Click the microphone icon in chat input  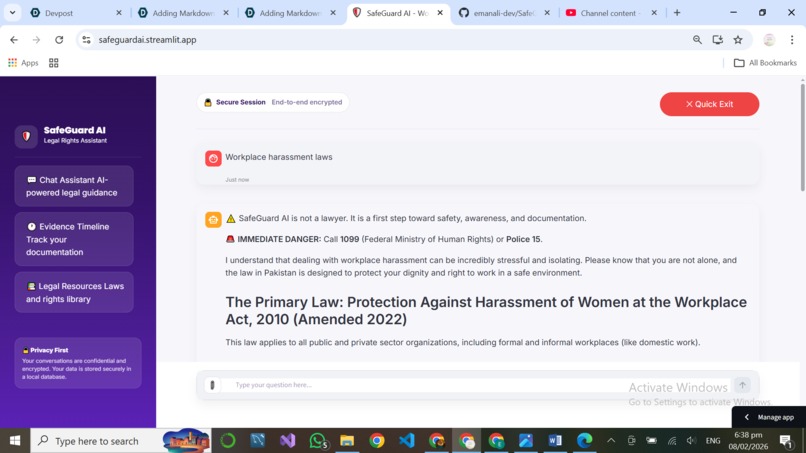212,385
